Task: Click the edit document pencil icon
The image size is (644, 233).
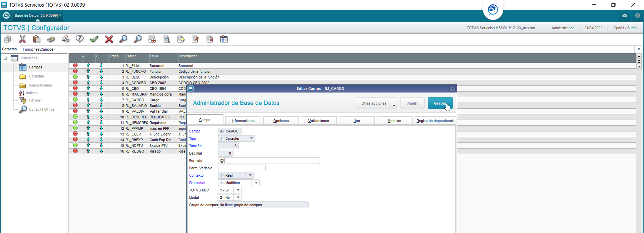Action: pos(195,39)
